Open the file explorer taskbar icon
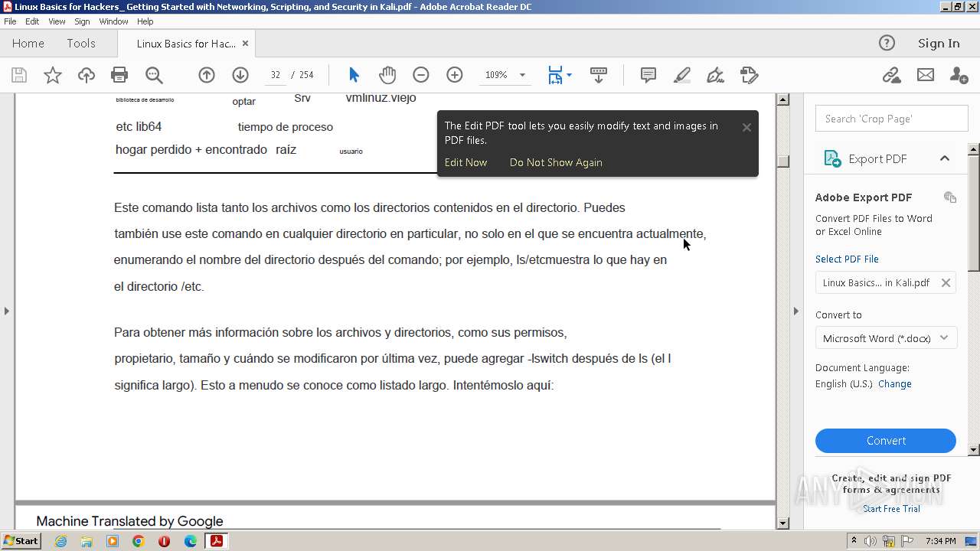The image size is (980, 551). [x=87, y=541]
